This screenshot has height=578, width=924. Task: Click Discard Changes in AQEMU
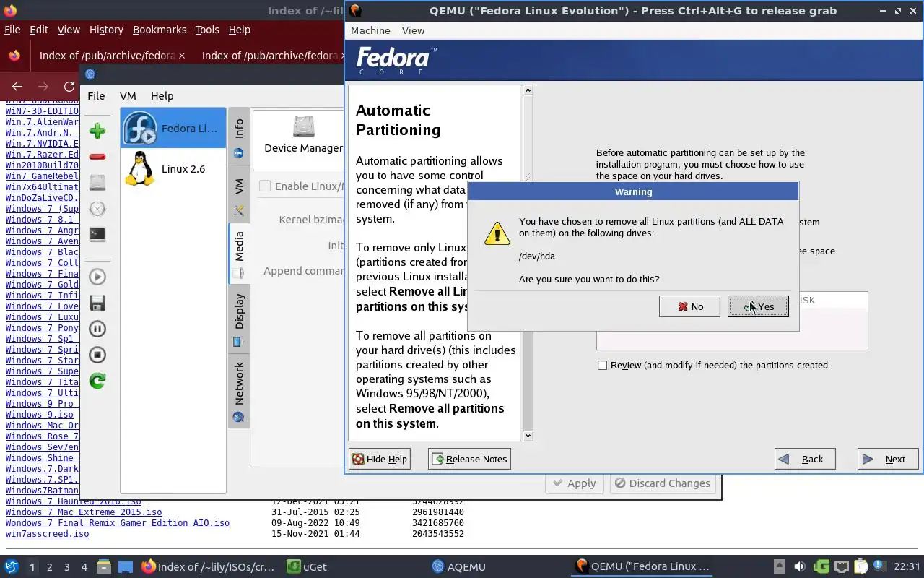663,483
